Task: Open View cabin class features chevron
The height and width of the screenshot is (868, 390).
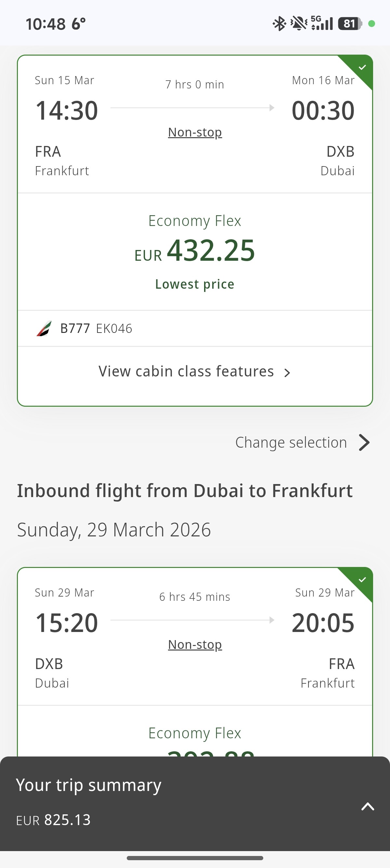Action: [287, 373]
